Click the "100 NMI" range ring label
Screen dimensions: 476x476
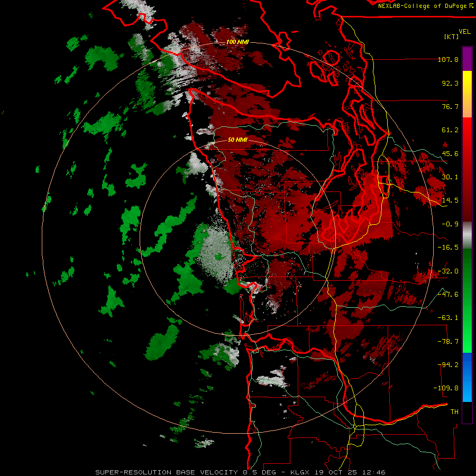(x=237, y=42)
